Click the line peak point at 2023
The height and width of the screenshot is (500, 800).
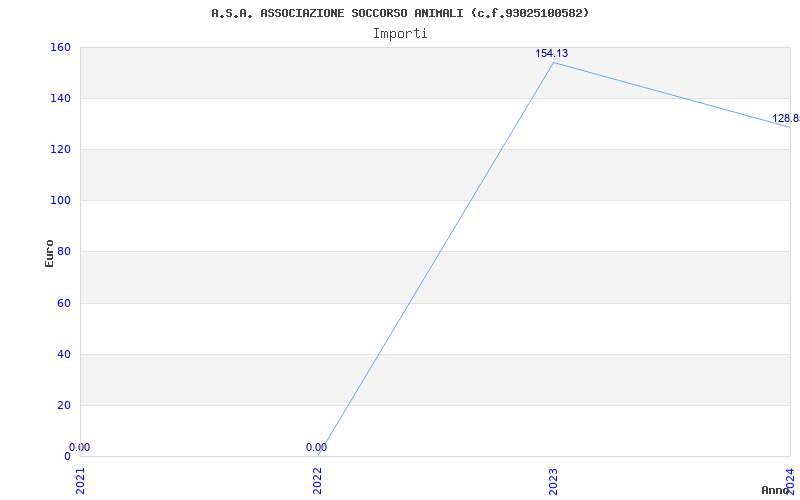click(554, 63)
